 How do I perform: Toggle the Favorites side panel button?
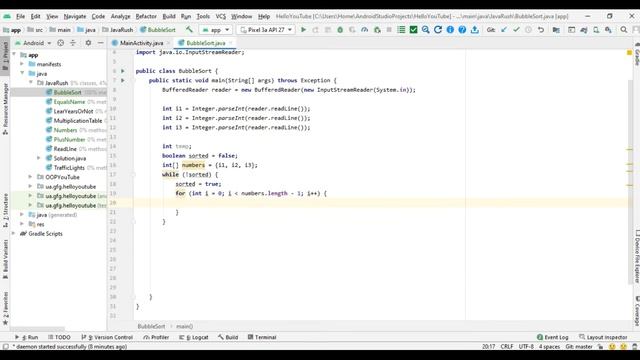click(x=5, y=308)
